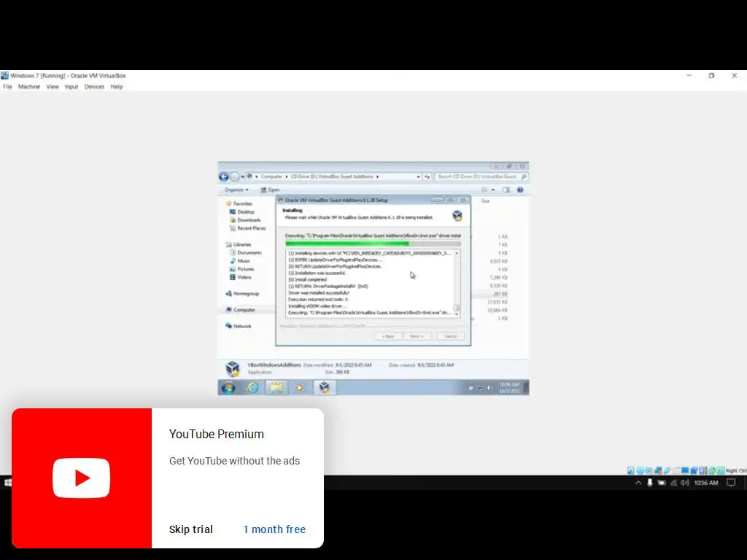Open the View menu in VirtualBox
This screenshot has width=747, height=560.
pos(53,87)
